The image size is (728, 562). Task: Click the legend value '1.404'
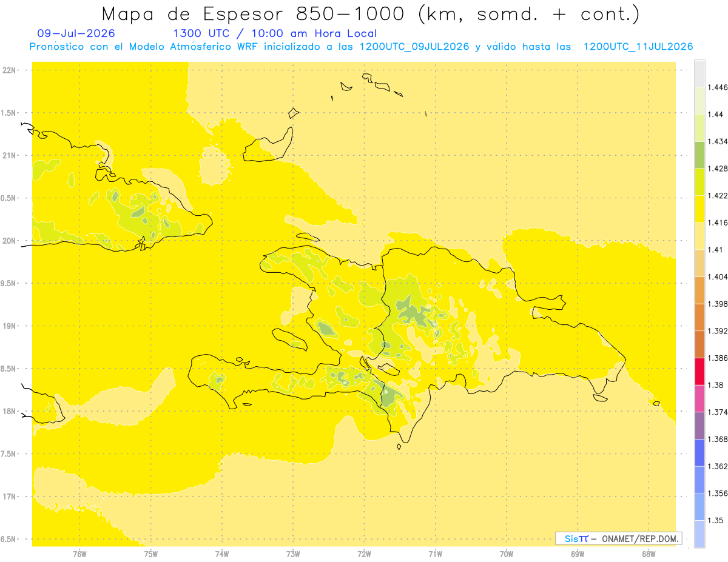tap(719, 276)
